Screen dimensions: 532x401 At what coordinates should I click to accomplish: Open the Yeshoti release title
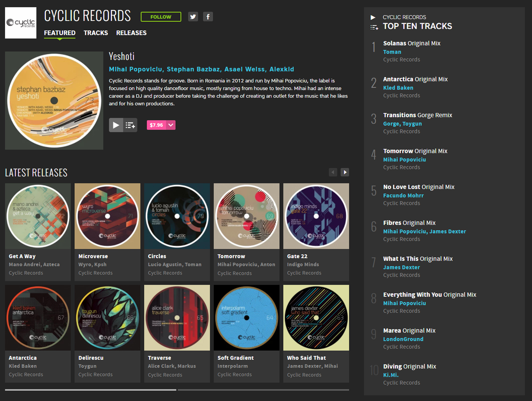pyautogui.click(x=122, y=56)
